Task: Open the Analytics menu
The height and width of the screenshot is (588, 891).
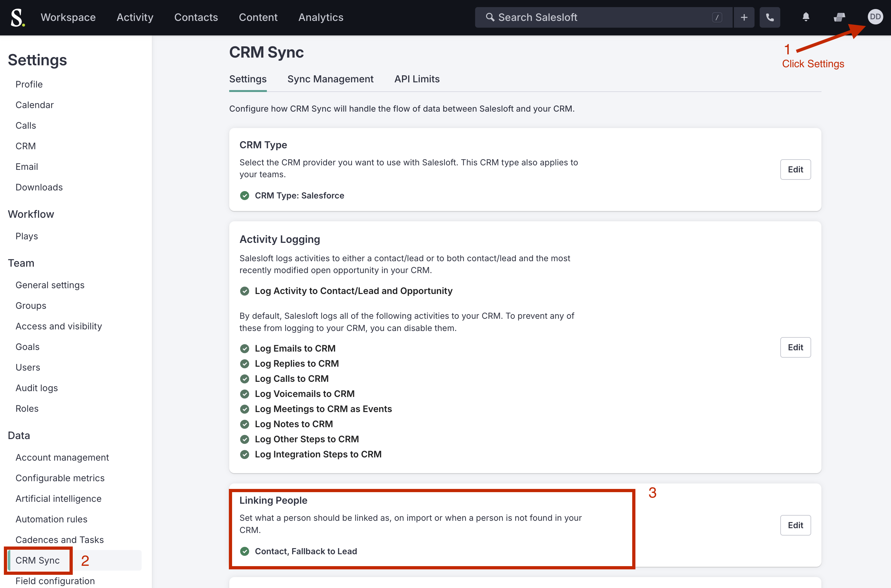Action: [x=321, y=17]
